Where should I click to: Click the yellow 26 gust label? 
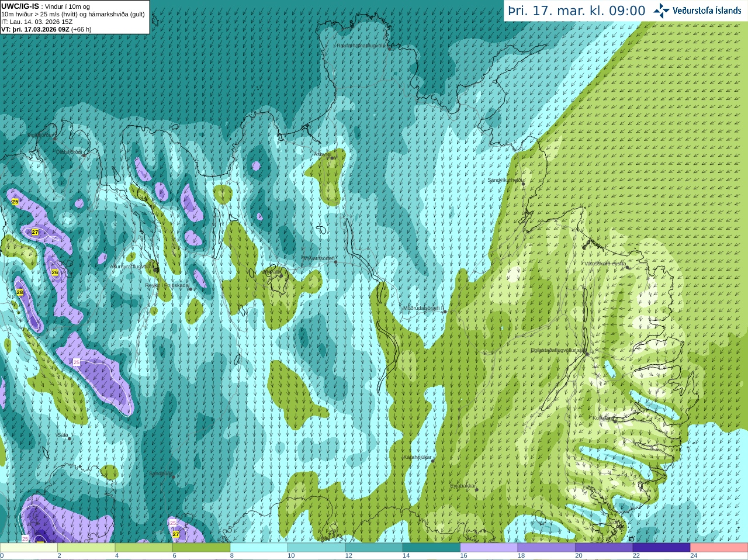(55, 272)
